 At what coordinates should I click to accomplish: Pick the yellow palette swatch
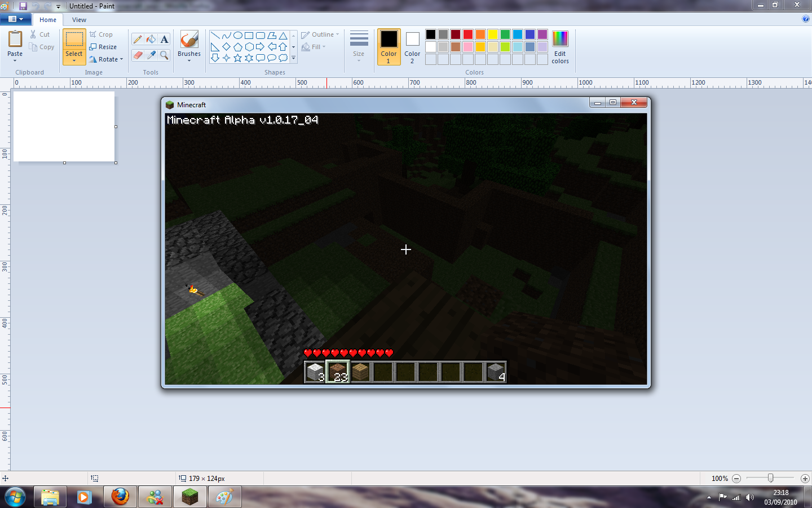point(493,34)
